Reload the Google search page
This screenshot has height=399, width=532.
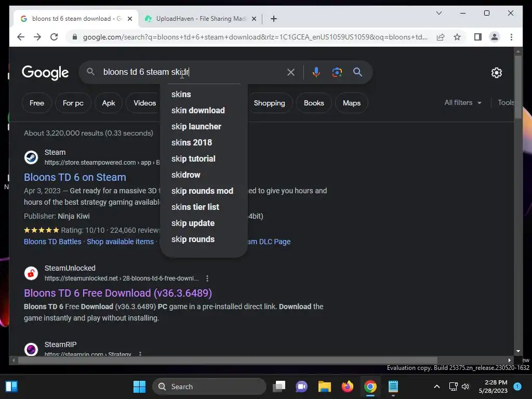(x=54, y=37)
